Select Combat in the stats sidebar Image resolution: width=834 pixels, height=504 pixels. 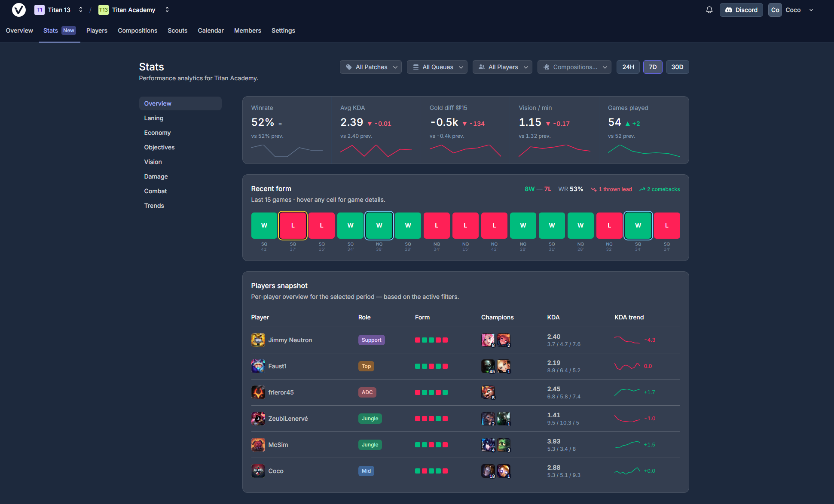(x=180, y=191)
